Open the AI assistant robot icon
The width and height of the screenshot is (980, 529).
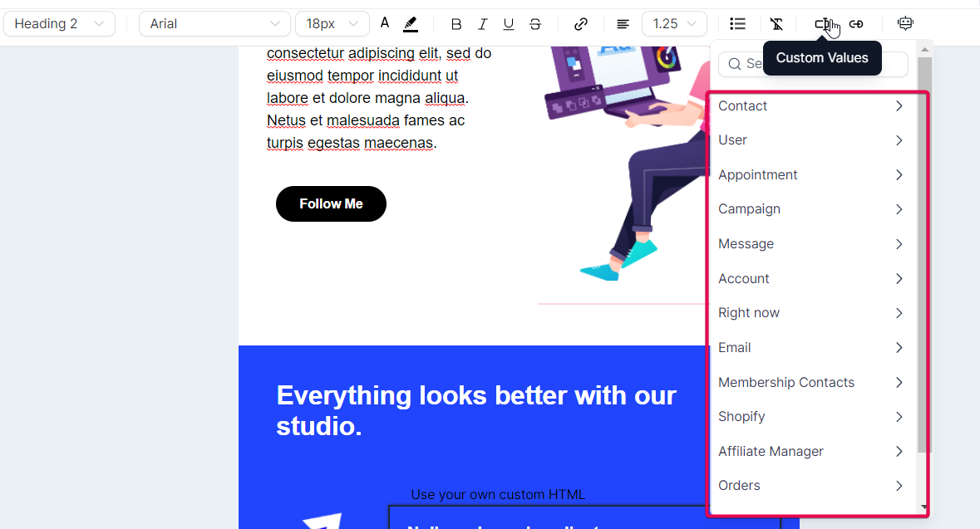(x=905, y=24)
